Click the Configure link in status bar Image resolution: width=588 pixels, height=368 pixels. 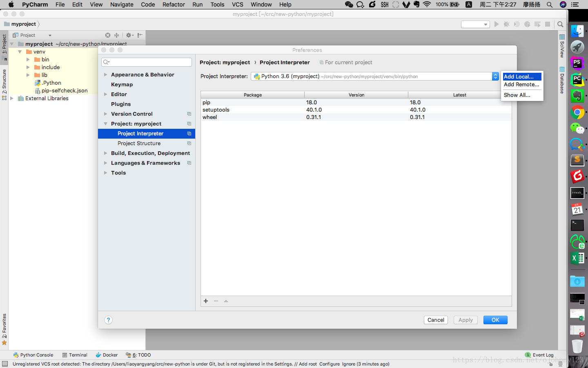[x=330, y=364]
